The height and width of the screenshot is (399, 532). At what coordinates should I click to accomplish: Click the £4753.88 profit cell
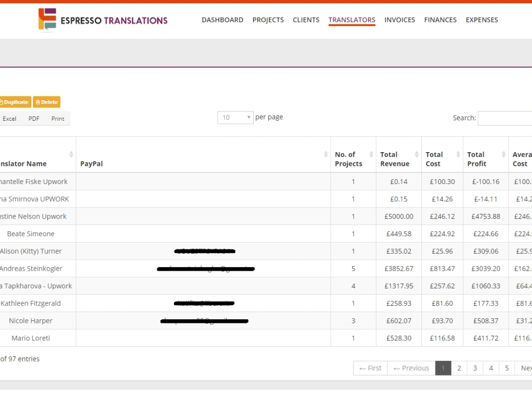pos(486,217)
